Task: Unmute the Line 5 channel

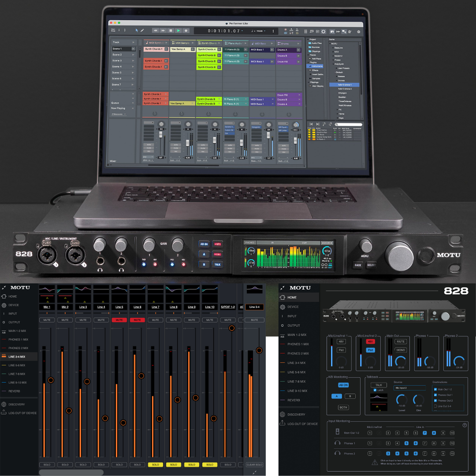Action: (119, 320)
